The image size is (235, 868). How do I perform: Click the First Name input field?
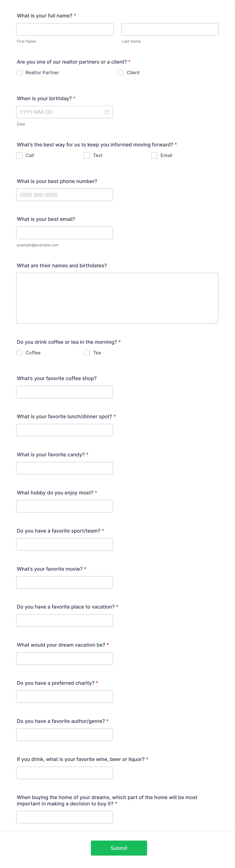(64, 29)
